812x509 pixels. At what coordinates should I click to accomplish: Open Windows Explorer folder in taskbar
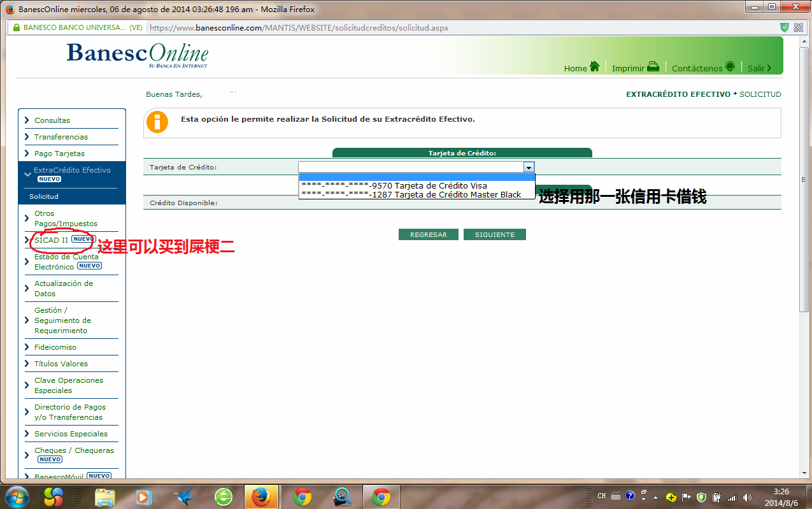point(104,496)
